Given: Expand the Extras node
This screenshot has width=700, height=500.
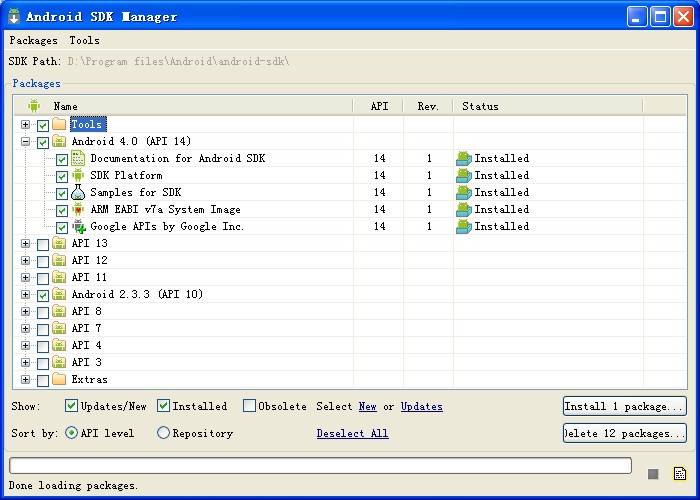Looking at the screenshot, I should tap(25, 379).
